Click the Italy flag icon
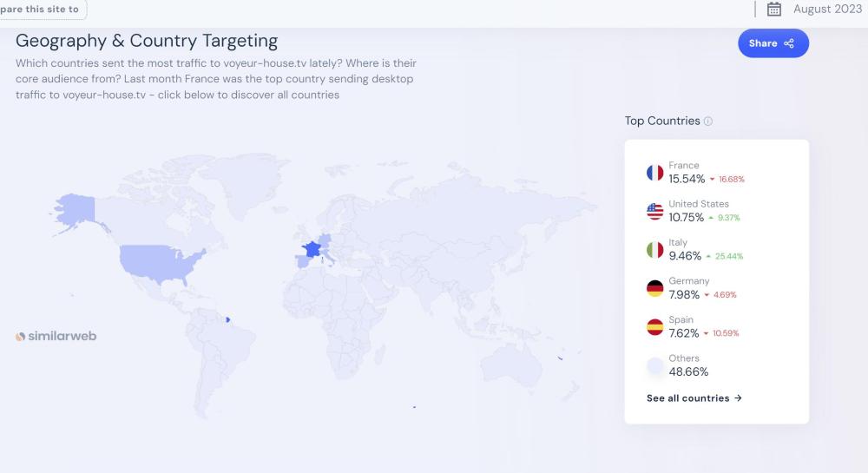The width and height of the screenshot is (868, 473). click(x=654, y=250)
